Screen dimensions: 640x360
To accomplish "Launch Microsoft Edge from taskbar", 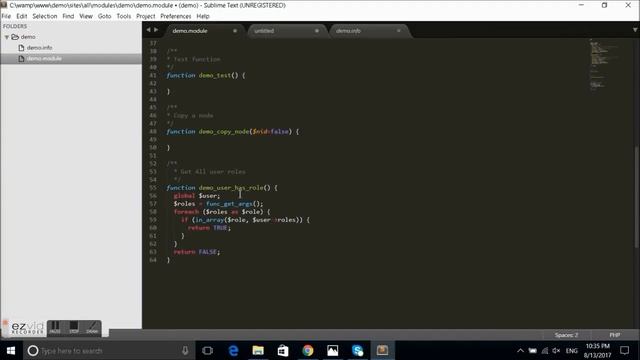I will (x=233, y=351).
